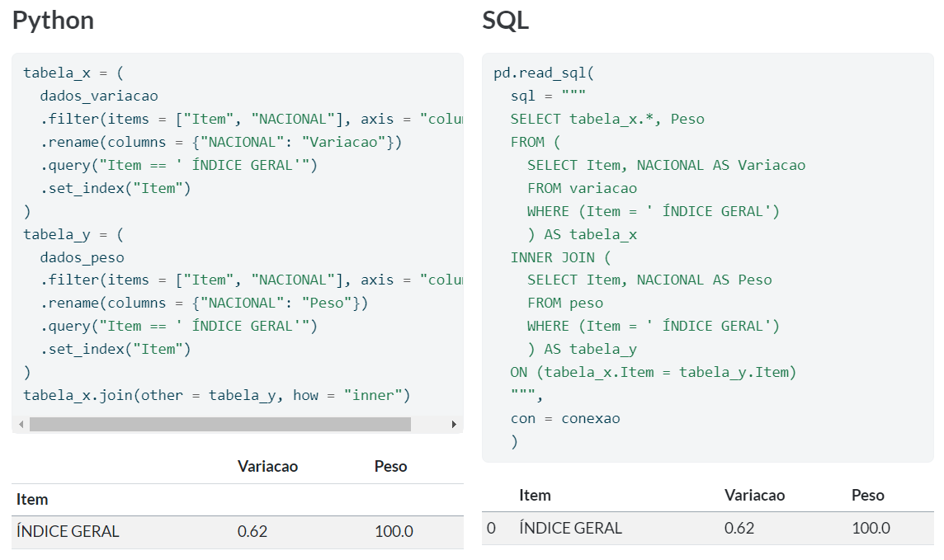This screenshot has width=944, height=560.
Task: Click the INNER JOIN line in SQL code
Action: pyautogui.click(x=561, y=256)
